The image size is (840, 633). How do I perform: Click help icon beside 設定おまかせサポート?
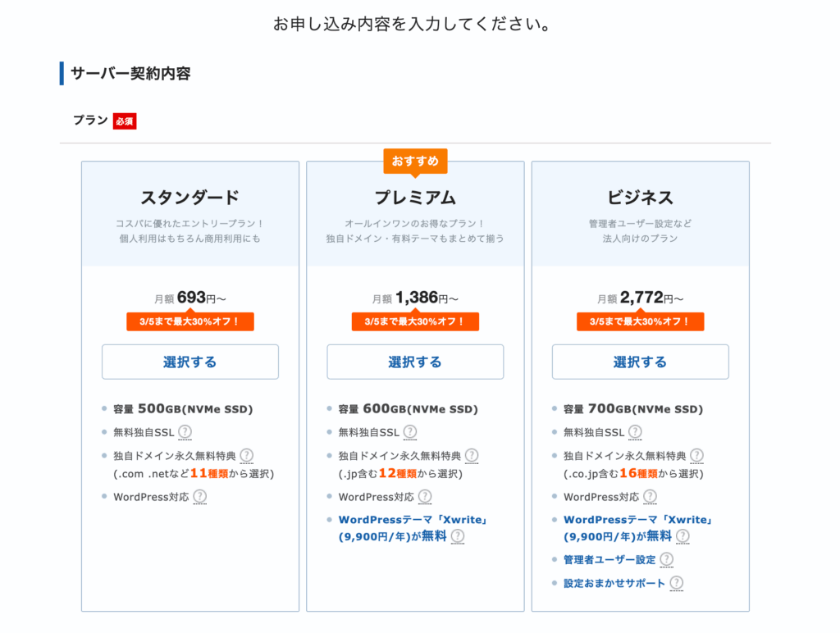[676, 583]
